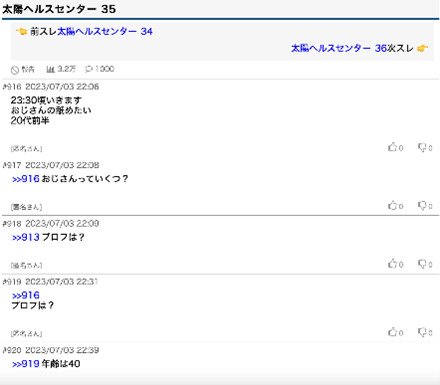Click the 3.2万 view count text
The width and height of the screenshot is (440, 385).
point(66,69)
